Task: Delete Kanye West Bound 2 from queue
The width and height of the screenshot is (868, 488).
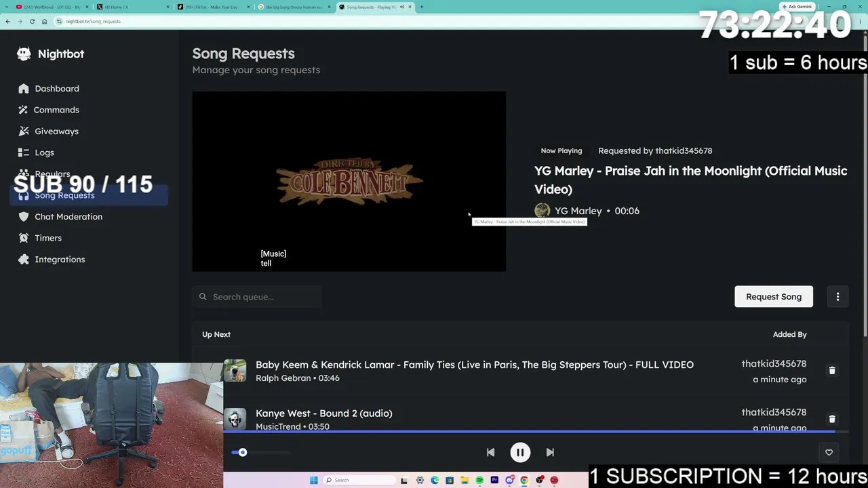Action: 832,419
